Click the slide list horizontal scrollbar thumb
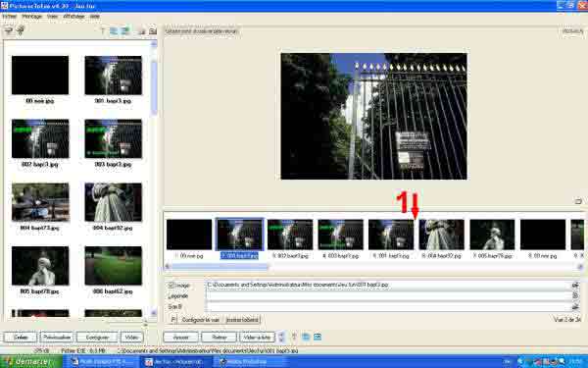This screenshot has width=588, height=368. 220,267
